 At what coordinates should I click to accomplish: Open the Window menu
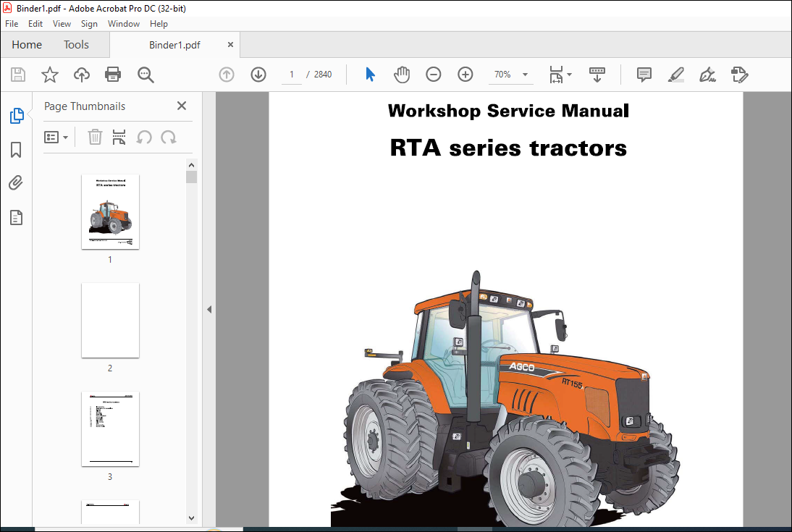pos(124,24)
